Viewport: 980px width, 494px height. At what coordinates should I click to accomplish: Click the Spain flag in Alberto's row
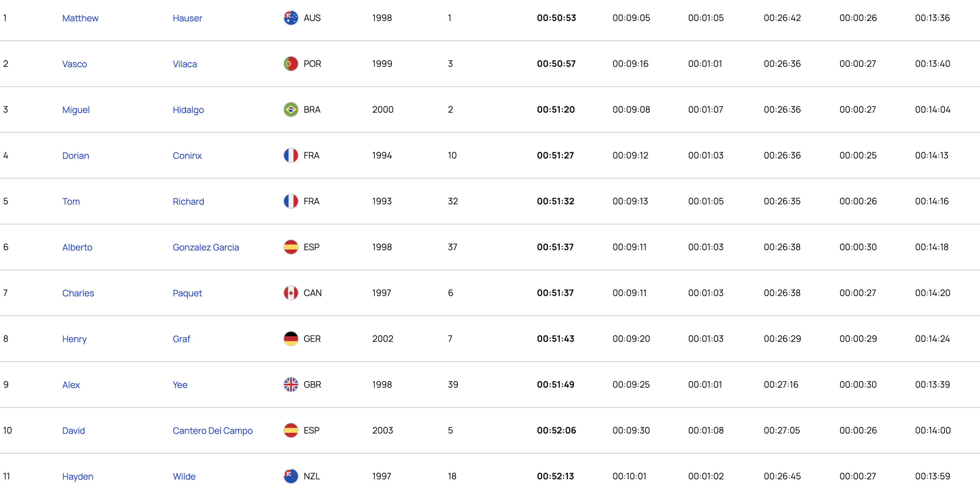(x=291, y=247)
